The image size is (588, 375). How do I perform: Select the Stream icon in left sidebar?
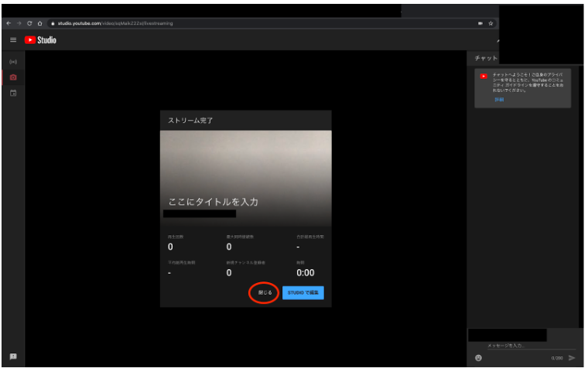pyautogui.click(x=13, y=62)
